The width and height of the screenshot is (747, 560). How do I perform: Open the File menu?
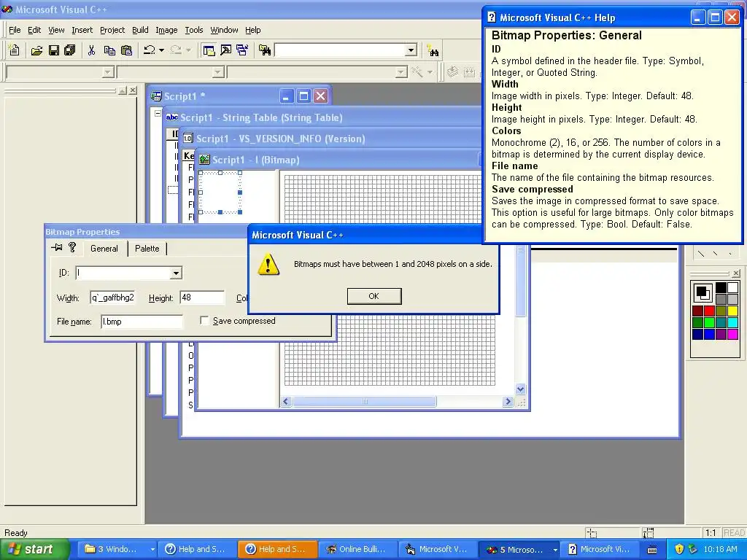(15, 30)
